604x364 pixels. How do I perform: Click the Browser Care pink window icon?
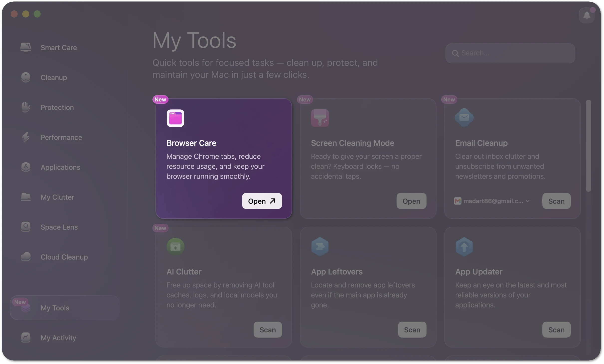tap(175, 118)
